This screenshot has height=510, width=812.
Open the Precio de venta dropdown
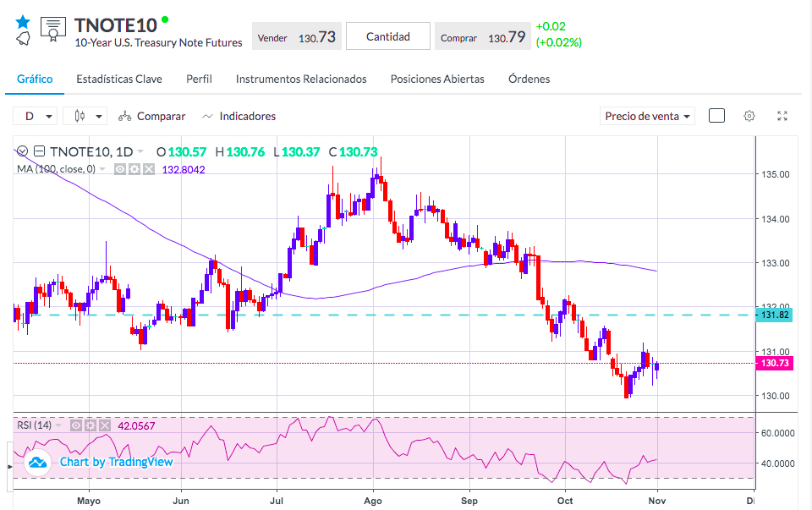coord(647,116)
